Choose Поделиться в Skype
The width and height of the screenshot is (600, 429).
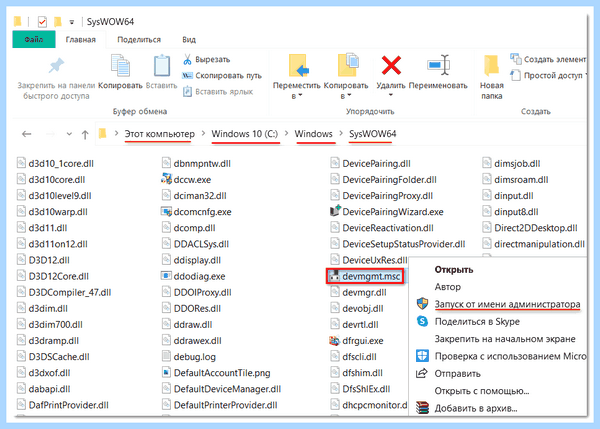[477, 321]
